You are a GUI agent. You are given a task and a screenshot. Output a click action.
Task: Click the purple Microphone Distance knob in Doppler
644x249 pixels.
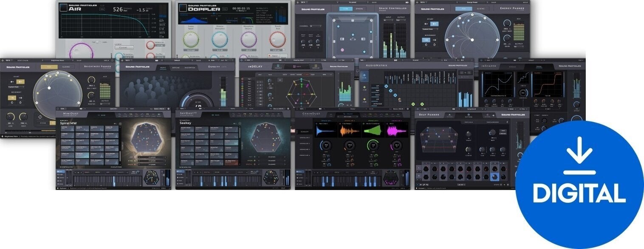pos(249,39)
